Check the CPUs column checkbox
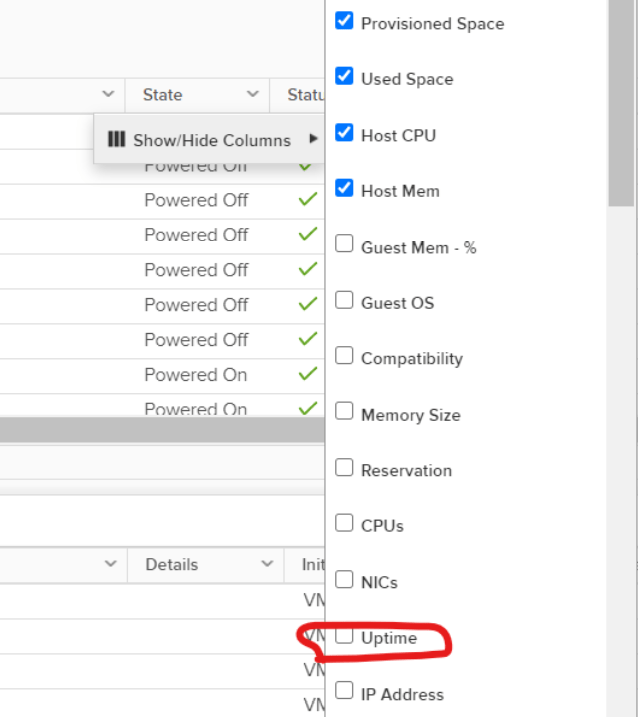The width and height of the screenshot is (638, 717). click(344, 523)
